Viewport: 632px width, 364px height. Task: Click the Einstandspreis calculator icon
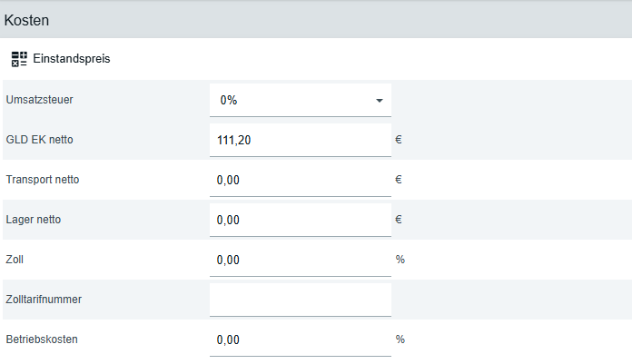19,59
